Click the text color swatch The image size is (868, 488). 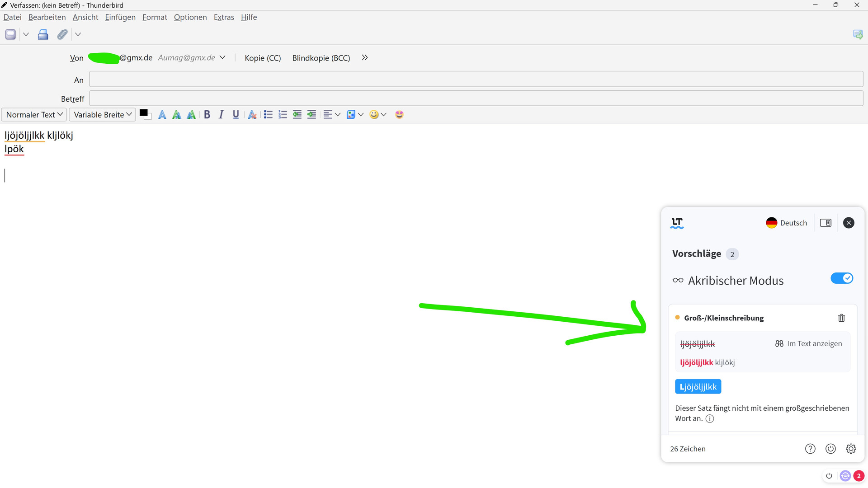[144, 113]
